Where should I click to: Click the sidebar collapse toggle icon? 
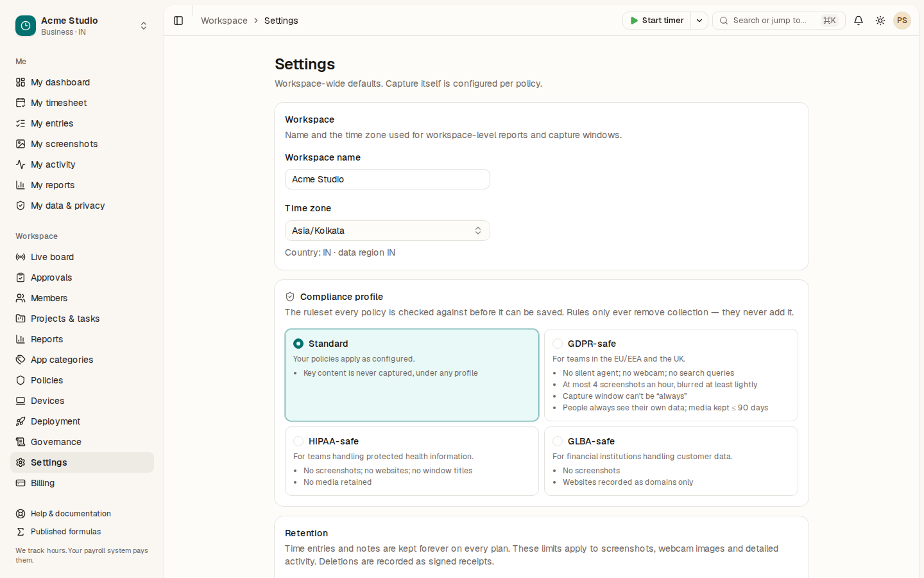[178, 21]
